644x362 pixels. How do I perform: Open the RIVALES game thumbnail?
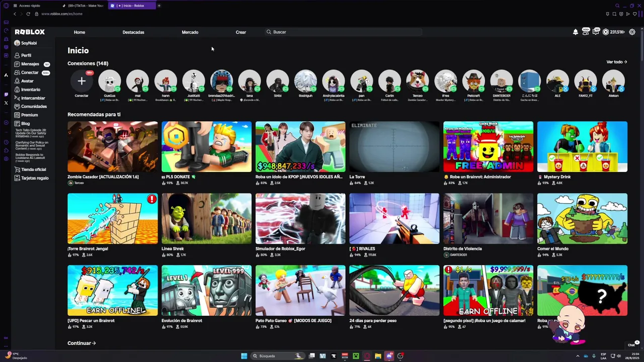coord(394,219)
